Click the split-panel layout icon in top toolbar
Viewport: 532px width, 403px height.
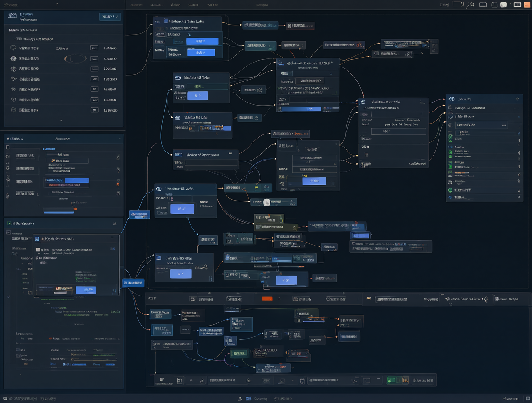tap(494, 5)
